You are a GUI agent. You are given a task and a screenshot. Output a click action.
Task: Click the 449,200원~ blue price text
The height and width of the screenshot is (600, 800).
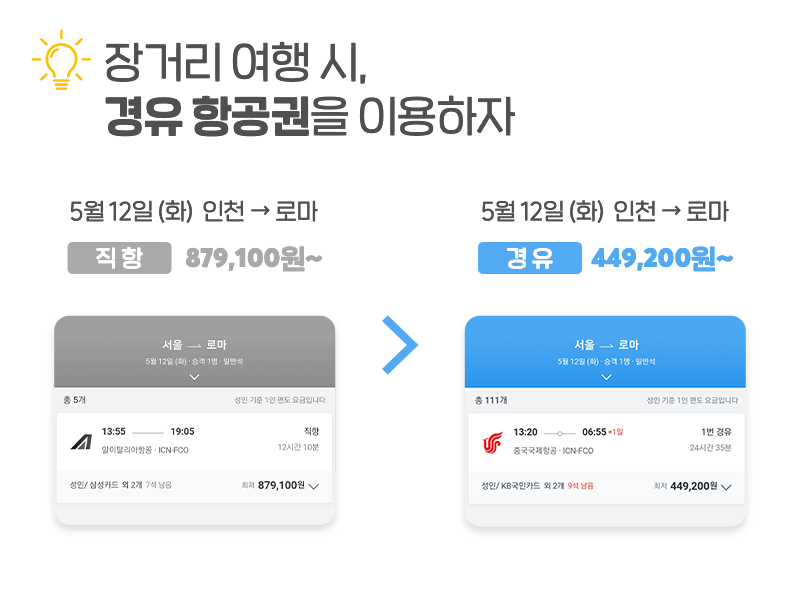(x=662, y=258)
